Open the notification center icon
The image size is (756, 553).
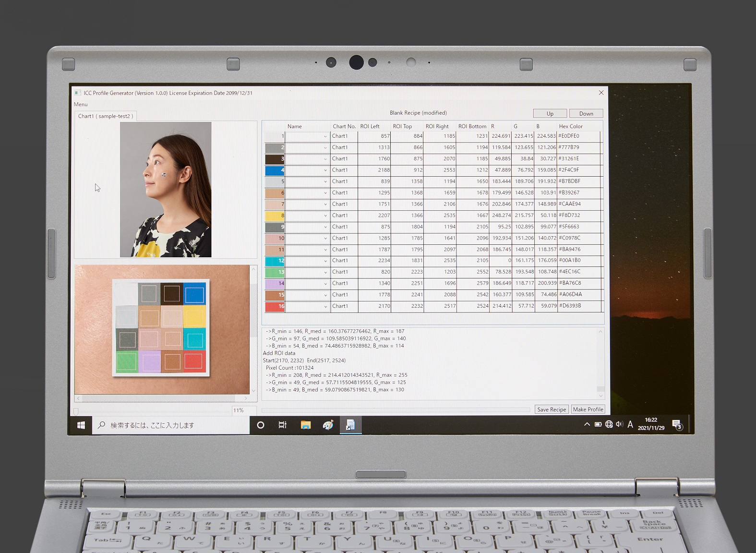coord(677,425)
